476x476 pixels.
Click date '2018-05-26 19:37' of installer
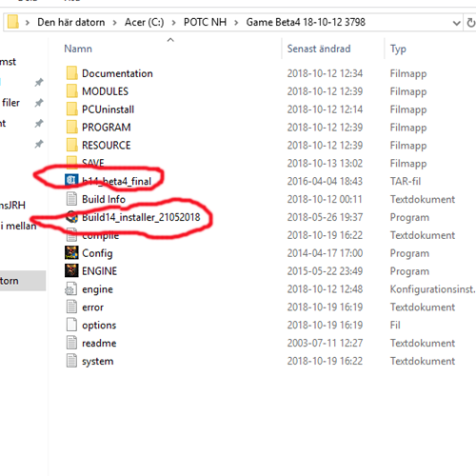click(x=325, y=217)
